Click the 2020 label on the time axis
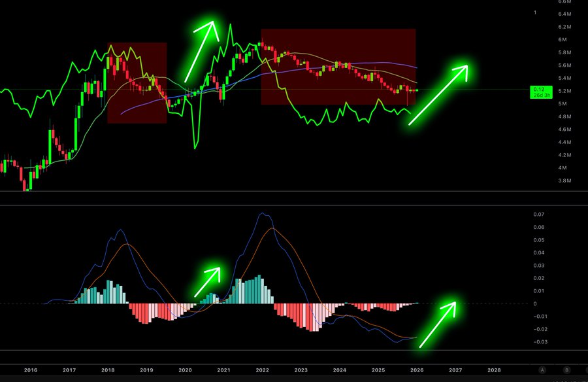The image size is (588, 382). coord(185,370)
